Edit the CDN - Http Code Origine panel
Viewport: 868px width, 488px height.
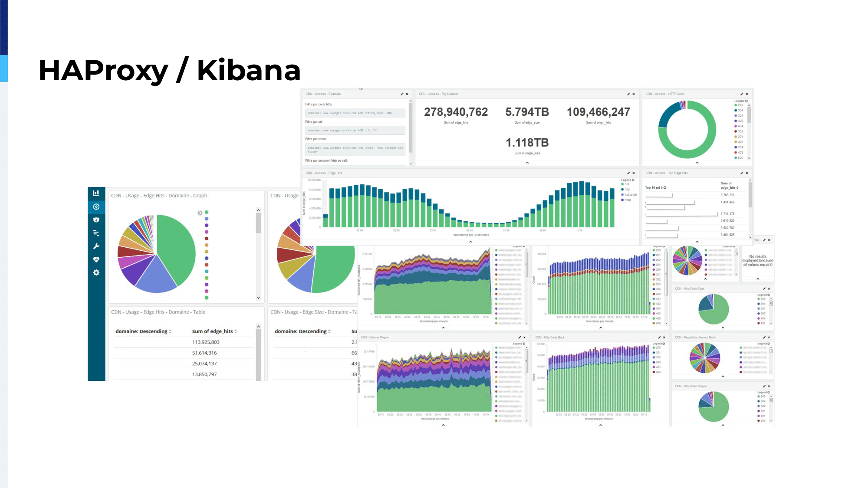pos(764,386)
